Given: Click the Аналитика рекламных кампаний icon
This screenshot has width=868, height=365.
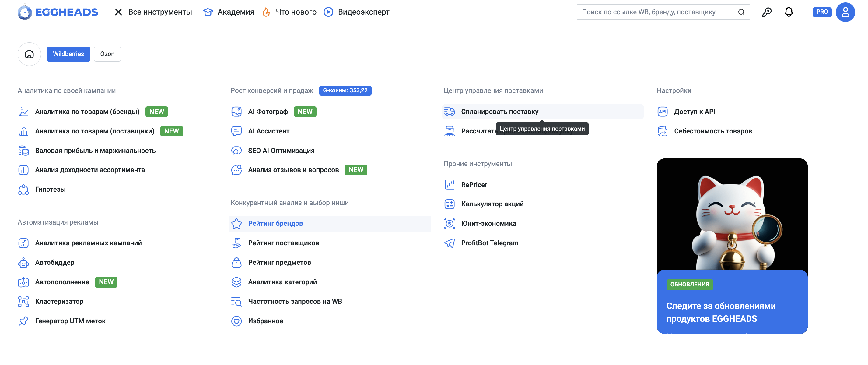Looking at the screenshot, I should pyautogui.click(x=23, y=243).
